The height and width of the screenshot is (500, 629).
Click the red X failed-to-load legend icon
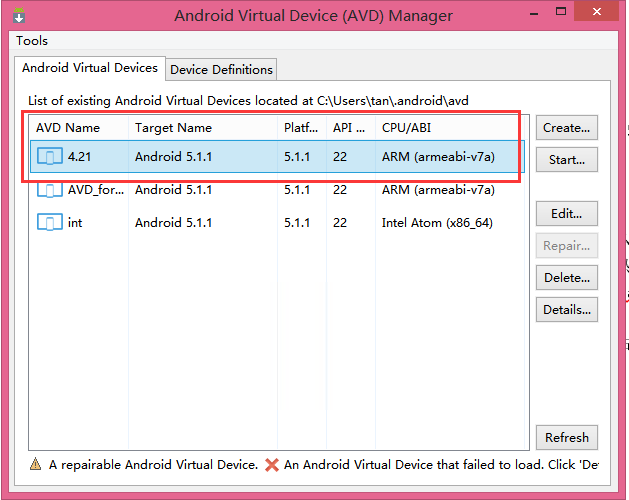point(272,464)
